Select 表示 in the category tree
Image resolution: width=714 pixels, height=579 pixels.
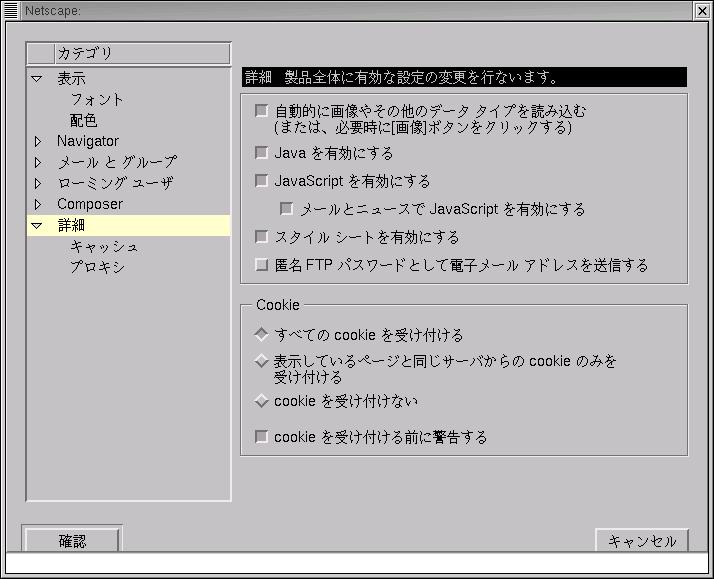tap(71, 79)
